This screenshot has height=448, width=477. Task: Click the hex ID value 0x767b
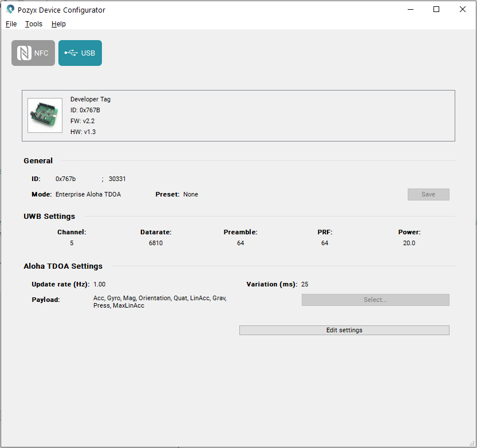coord(65,179)
